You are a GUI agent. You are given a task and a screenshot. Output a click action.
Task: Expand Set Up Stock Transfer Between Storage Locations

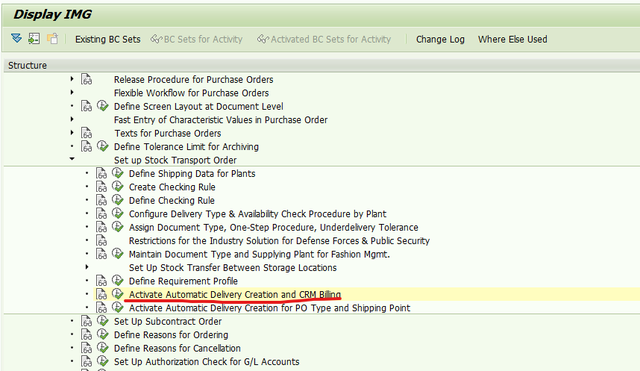[87, 267]
